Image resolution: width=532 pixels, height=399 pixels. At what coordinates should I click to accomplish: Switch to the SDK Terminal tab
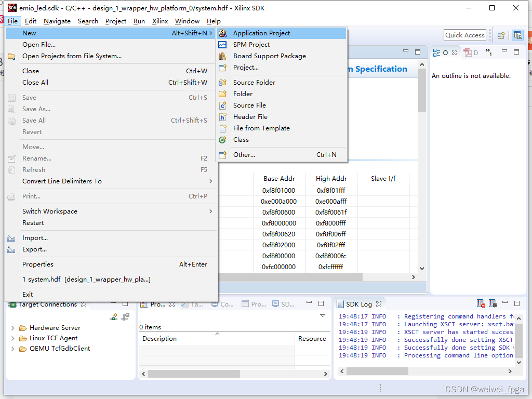pos(284,304)
